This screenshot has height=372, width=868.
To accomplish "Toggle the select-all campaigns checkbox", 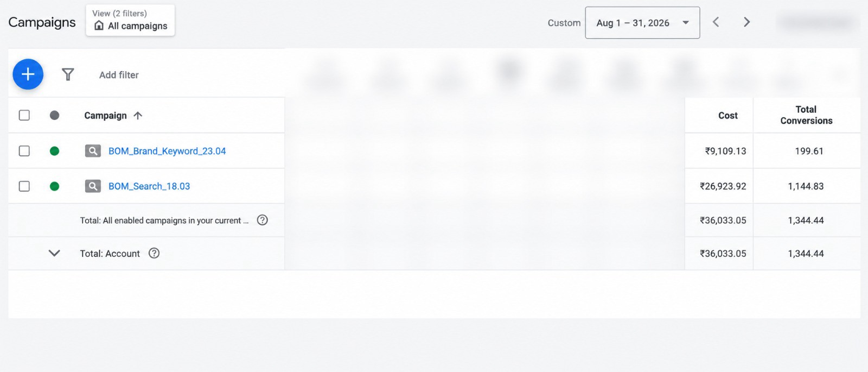I will (x=24, y=115).
